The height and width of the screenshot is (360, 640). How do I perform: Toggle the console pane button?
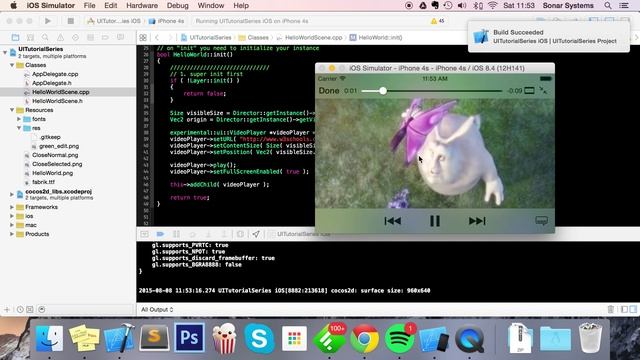point(633,309)
